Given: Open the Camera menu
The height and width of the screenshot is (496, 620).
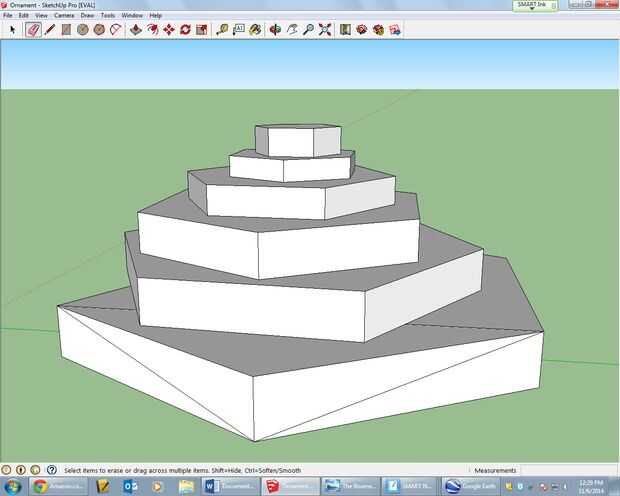Looking at the screenshot, I should 64,15.
